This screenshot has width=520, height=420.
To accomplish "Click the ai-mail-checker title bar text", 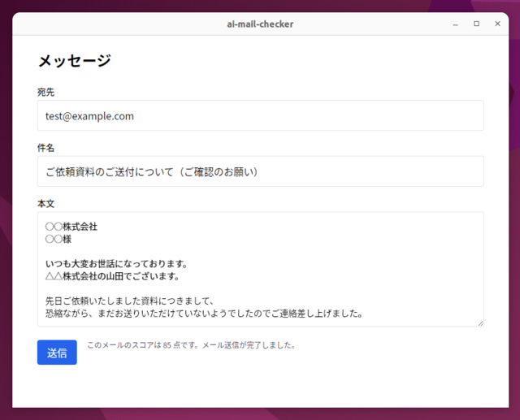I will coord(260,24).
